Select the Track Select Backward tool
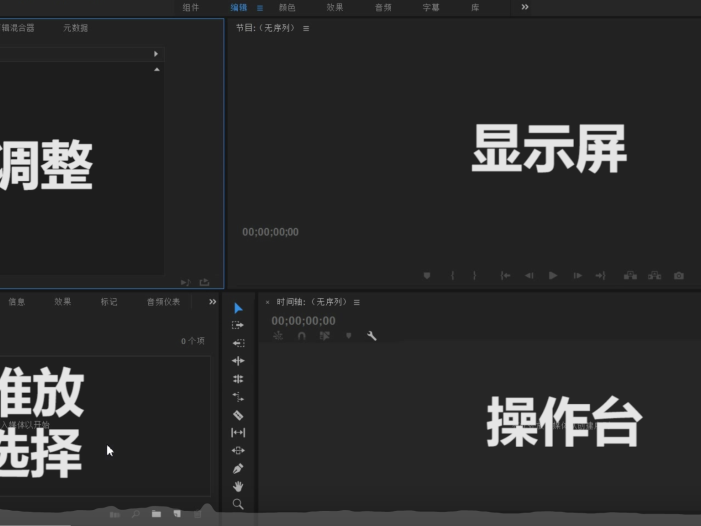Viewport: 701px width, 526px height. (238, 343)
